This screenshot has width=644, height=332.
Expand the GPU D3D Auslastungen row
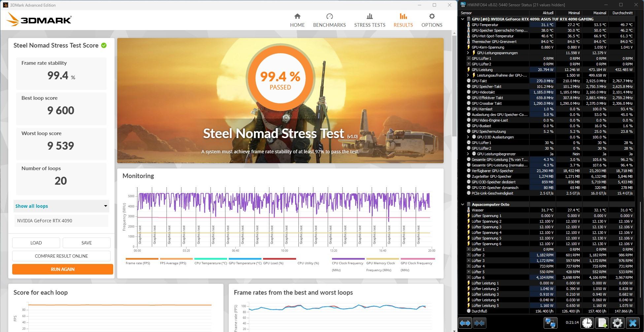click(468, 137)
